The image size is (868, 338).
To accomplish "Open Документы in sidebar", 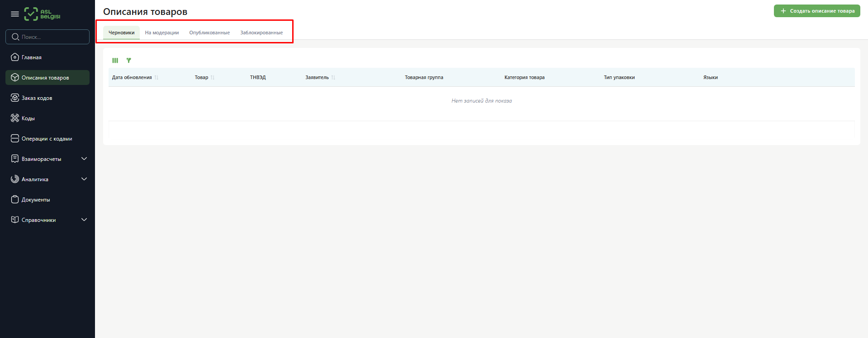I will [x=36, y=200].
